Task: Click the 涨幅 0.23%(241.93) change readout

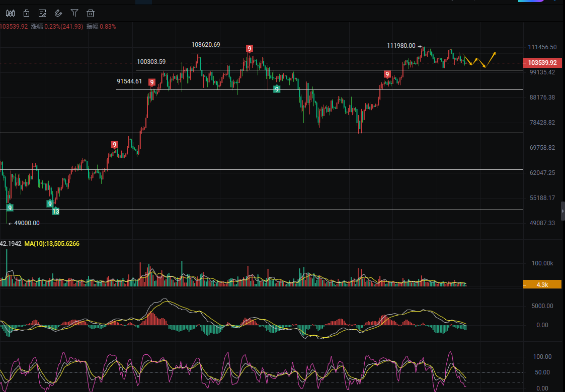Action: click(x=57, y=26)
